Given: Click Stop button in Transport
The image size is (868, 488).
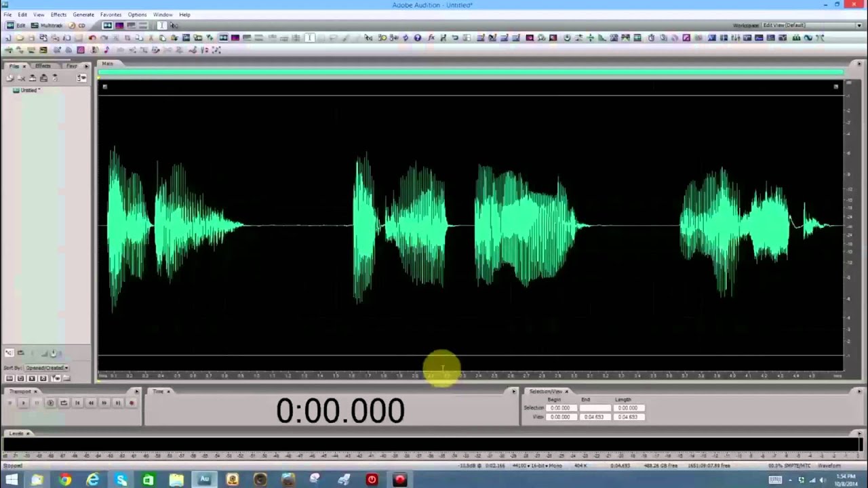Looking at the screenshot, I should click(x=10, y=403).
